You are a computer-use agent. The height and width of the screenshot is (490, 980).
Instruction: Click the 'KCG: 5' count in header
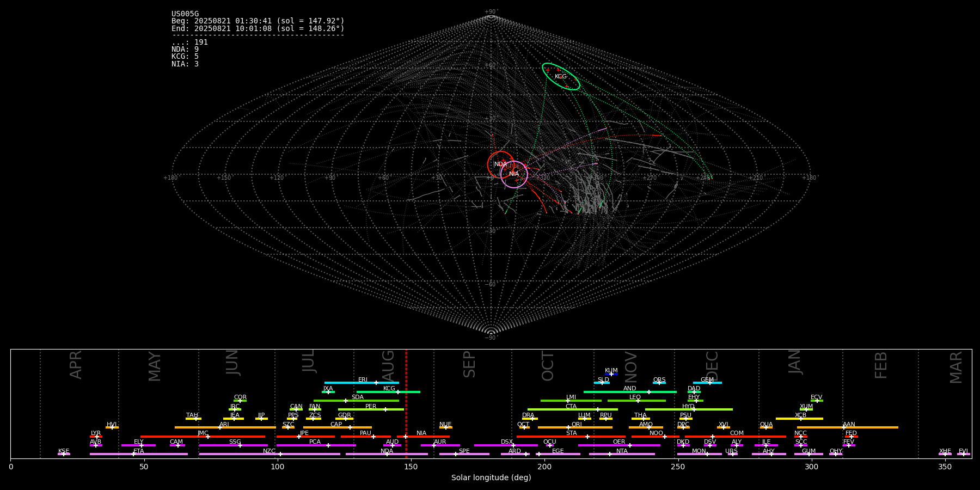click(x=185, y=57)
